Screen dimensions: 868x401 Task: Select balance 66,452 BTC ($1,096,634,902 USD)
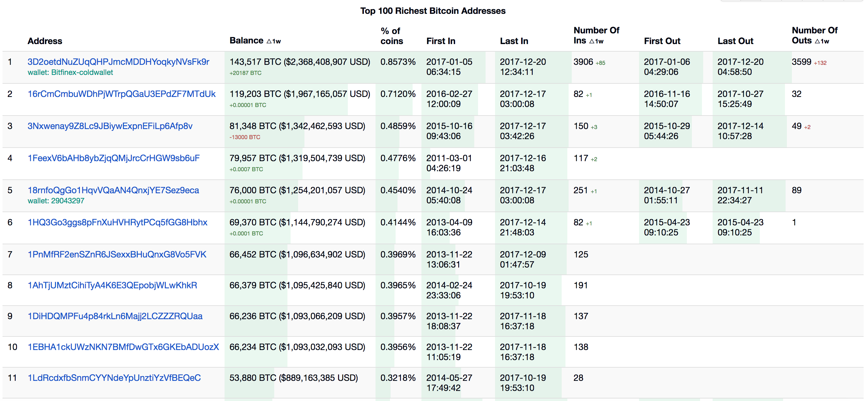click(297, 254)
